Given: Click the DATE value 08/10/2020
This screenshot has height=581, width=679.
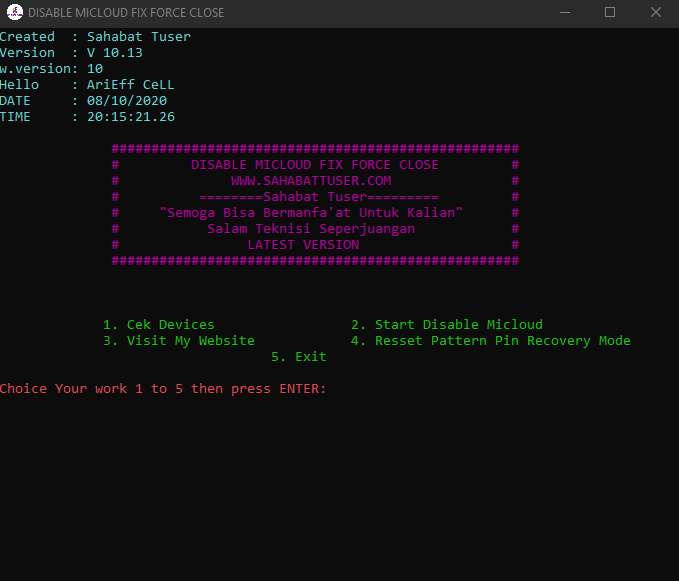Looking at the screenshot, I should tap(127, 101).
